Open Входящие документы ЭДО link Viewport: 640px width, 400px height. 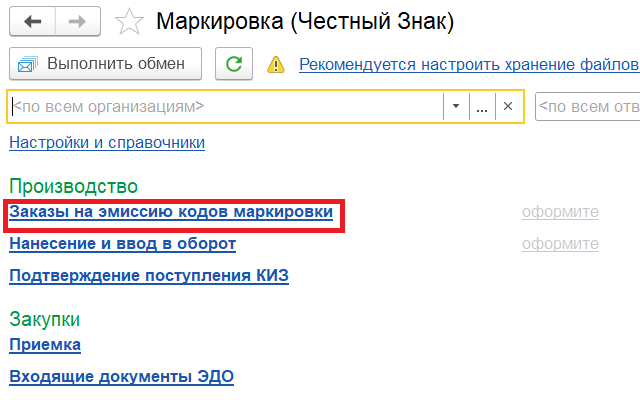tap(122, 377)
